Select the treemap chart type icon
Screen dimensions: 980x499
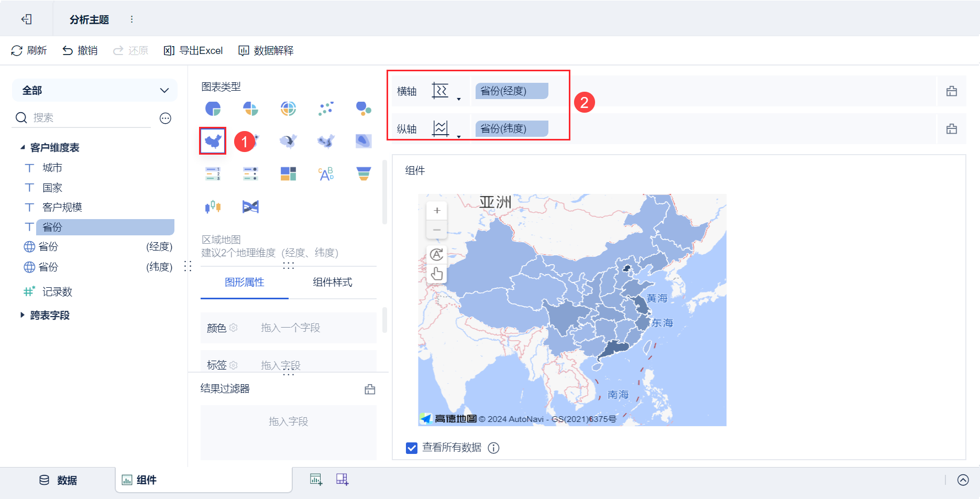(288, 173)
